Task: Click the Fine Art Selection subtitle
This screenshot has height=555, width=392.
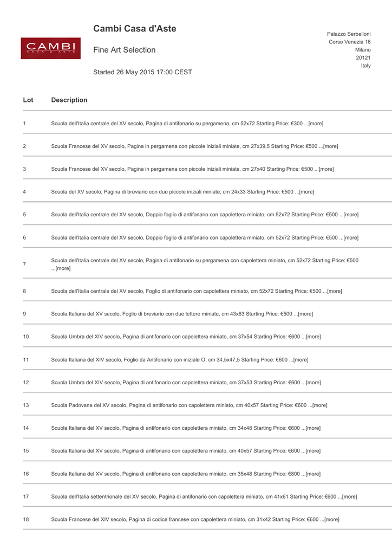Action: tap(125, 50)
